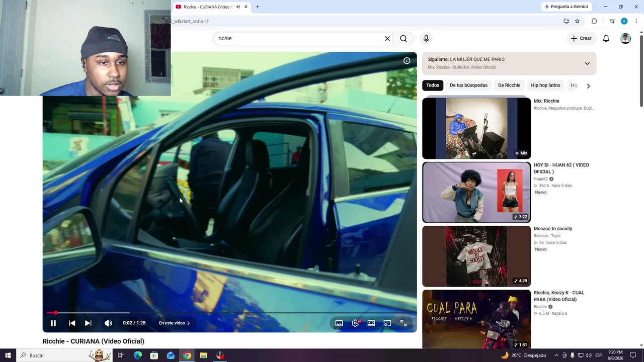
Task: Open the Chrome three-dot menu
Action: pyautogui.click(x=636, y=21)
